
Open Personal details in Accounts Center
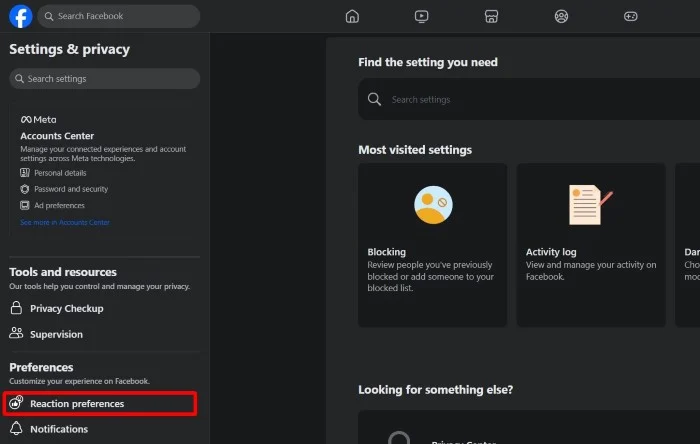tap(60, 173)
